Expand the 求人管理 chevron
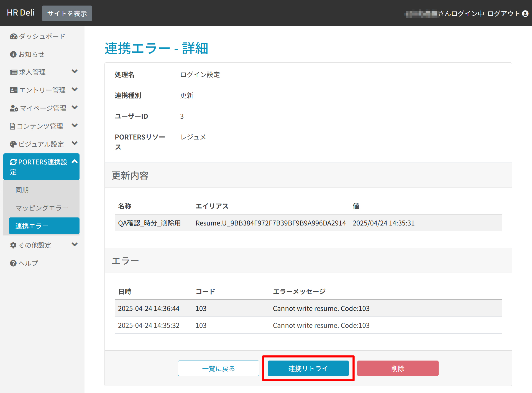 pos(75,72)
